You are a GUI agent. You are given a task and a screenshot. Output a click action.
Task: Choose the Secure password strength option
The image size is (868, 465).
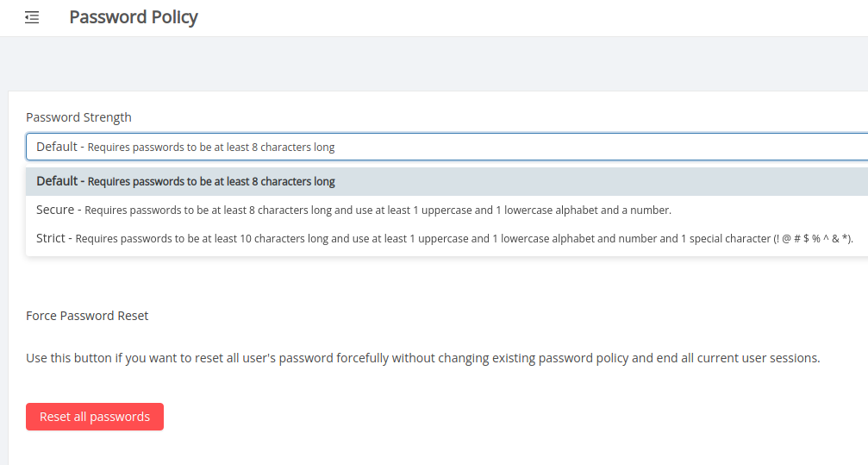[446, 210]
